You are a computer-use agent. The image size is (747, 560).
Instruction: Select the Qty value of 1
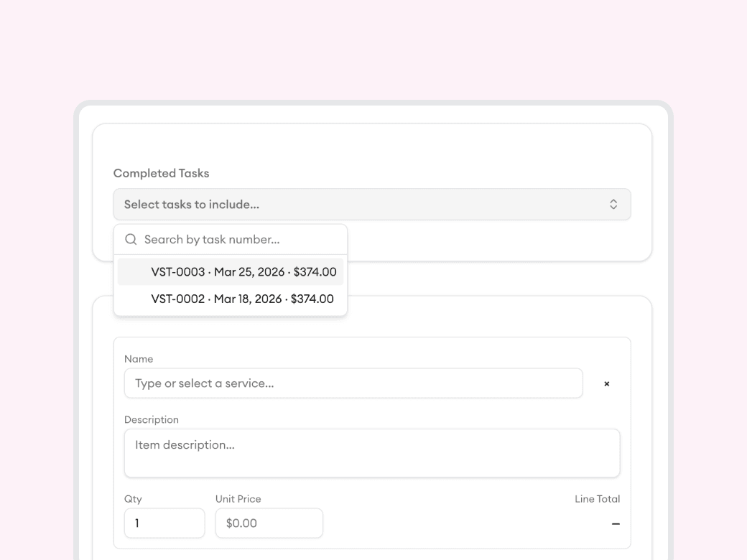[164, 523]
